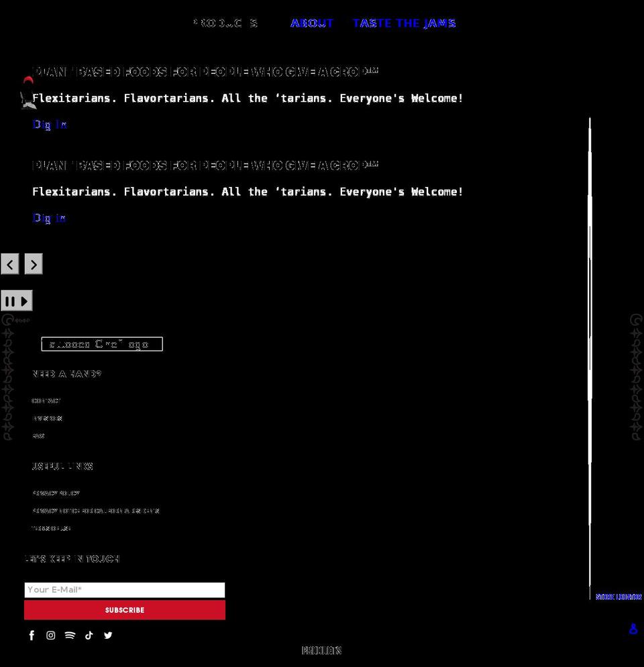This screenshot has height=667, width=644.
Task: Open the Store Locator link
Action: 618,597
